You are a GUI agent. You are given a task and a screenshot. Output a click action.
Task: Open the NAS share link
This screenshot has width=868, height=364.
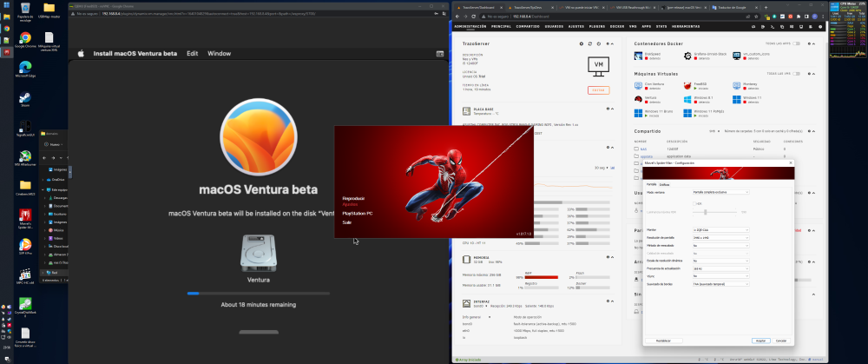[x=643, y=149]
